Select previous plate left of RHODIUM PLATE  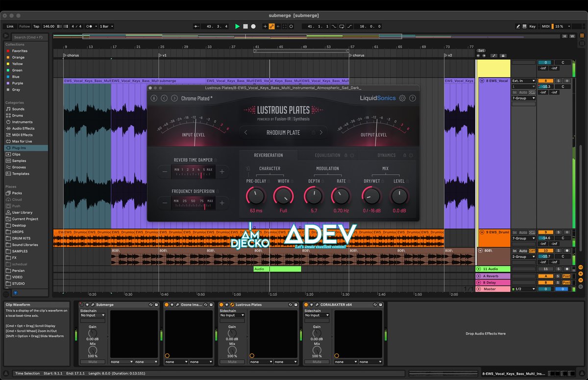246,132
